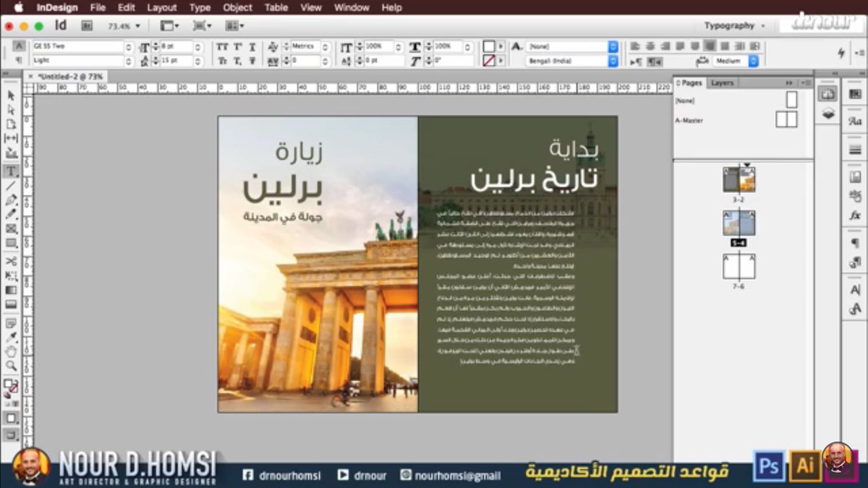Select the Line tool
The width and height of the screenshot is (868, 488).
pos(11,186)
